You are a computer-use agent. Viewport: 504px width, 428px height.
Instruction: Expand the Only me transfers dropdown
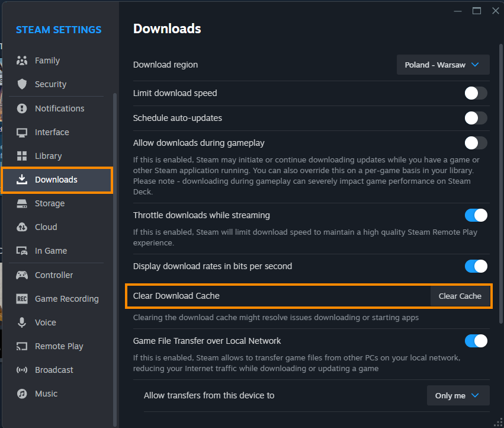pyautogui.click(x=458, y=395)
